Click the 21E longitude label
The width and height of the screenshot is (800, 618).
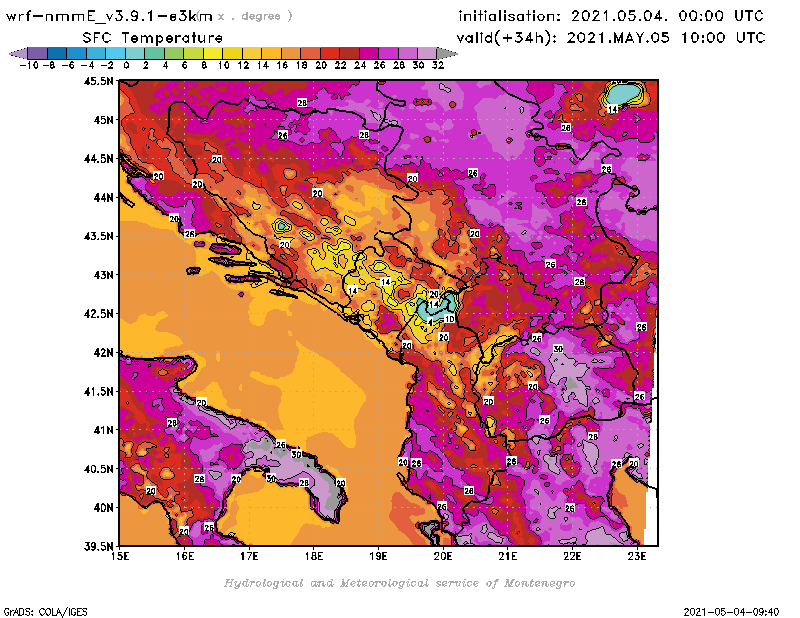coord(508,556)
